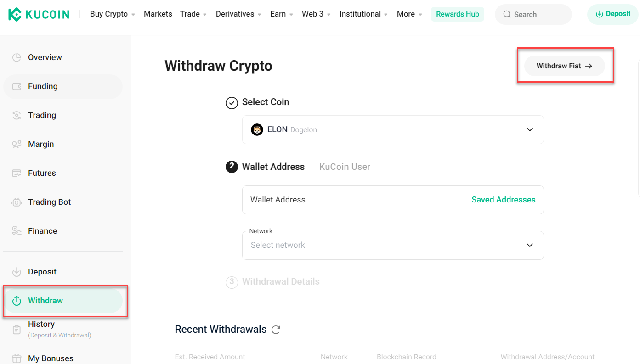The height and width of the screenshot is (364, 640).
Task: Open the Derivatives navigation menu
Action: [x=238, y=14]
